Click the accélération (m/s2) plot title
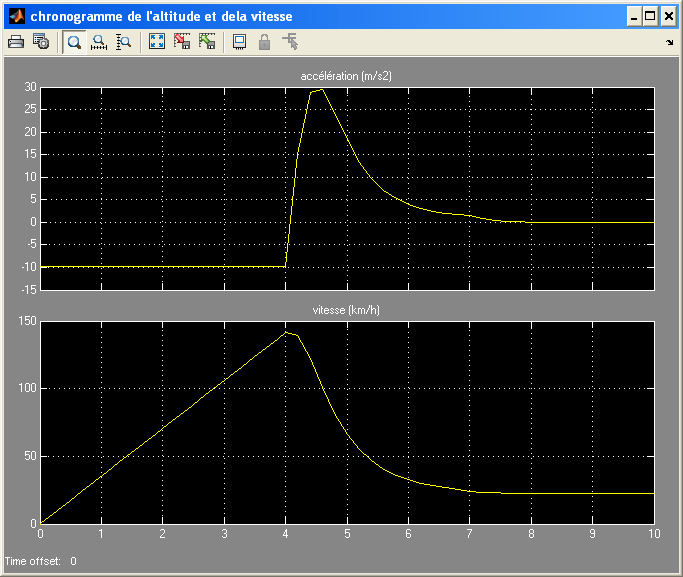 [346, 76]
